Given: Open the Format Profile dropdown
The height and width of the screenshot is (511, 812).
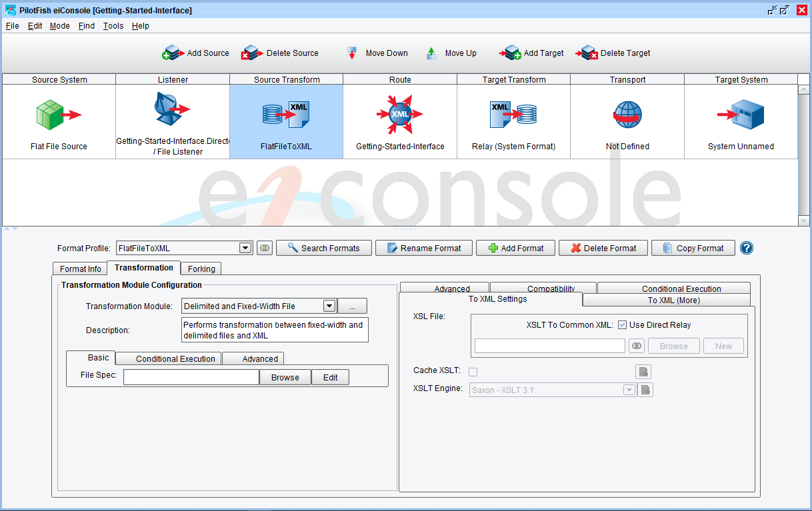Looking at the screenshot, I should point(245,248).
